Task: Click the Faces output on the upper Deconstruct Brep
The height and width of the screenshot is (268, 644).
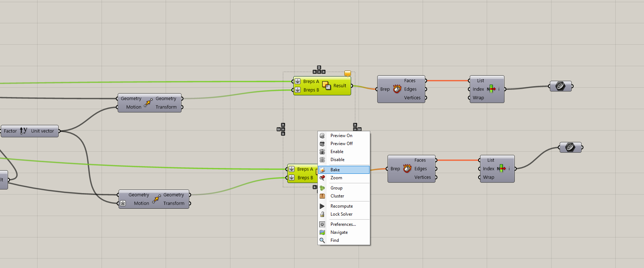Action: pyautogui.click(x=410, y=81)
